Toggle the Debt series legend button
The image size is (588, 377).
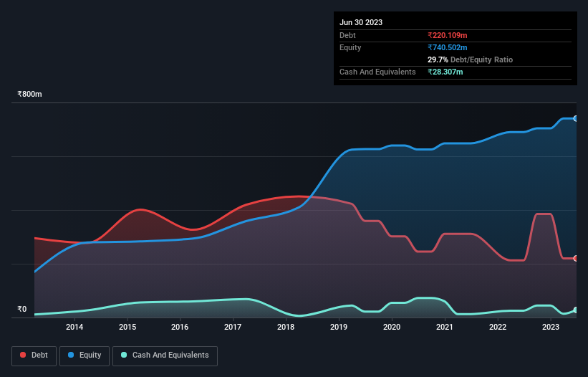pyautogui.click(x=34, y=355)
